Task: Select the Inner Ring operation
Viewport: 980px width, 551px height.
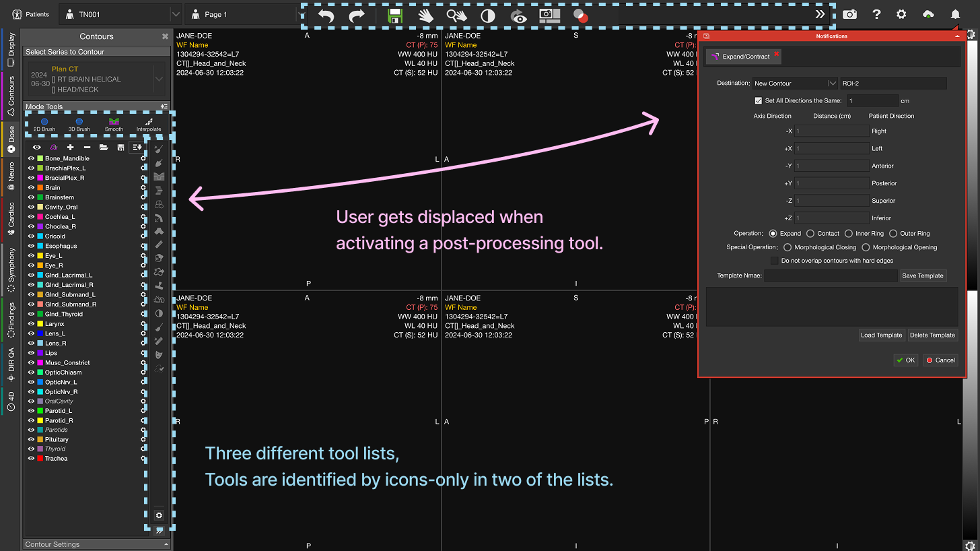Action: pos(849,234)
